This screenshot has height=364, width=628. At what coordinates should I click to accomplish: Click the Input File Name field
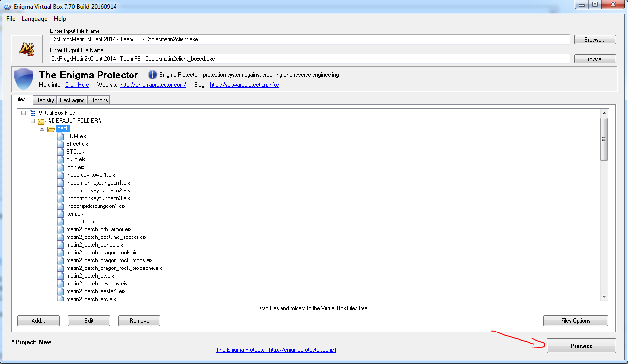(310, 39)
